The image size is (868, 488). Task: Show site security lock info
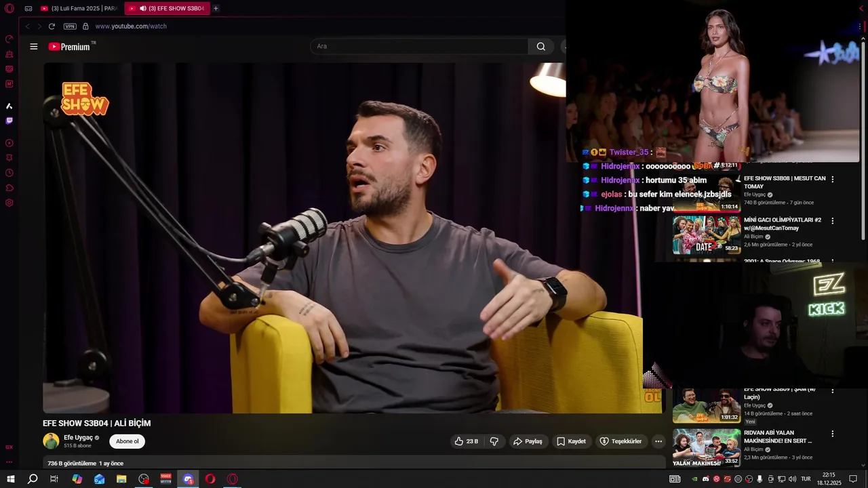[x=85, y=26]
